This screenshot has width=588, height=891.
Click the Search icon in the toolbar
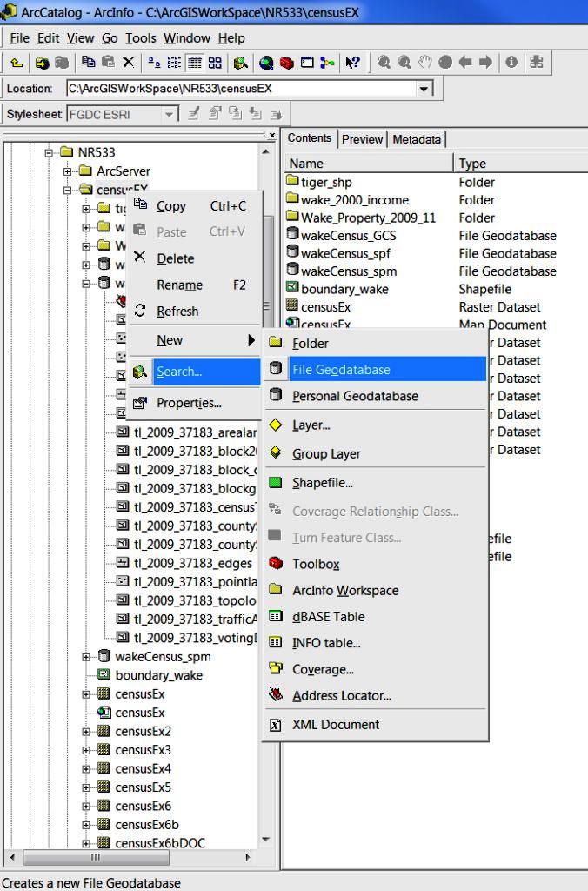(240, 63)
